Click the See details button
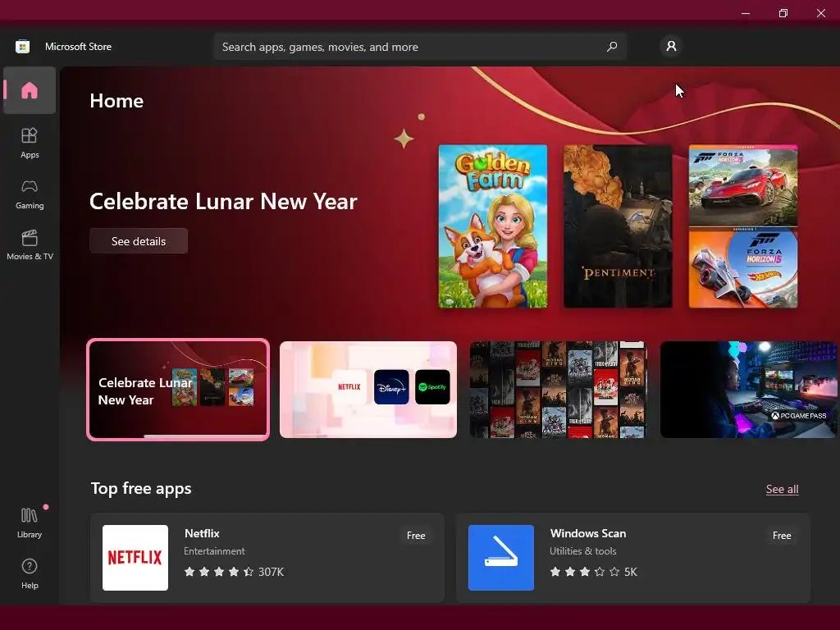 pos(139,241)
